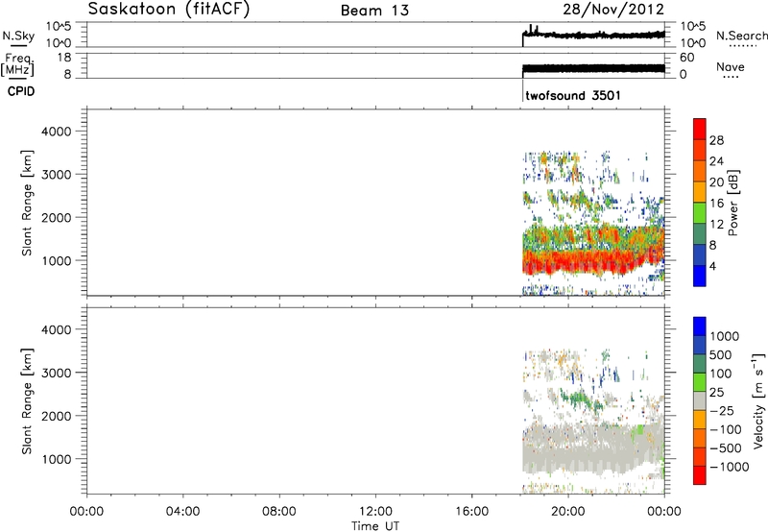Click the '28' tick on the power scale
This screenshot has width=768, height=532.
(x=716, y=140)
